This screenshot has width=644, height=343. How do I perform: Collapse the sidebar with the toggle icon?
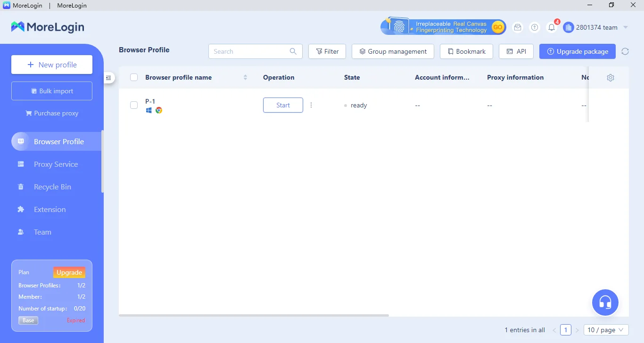coord(108,78)
